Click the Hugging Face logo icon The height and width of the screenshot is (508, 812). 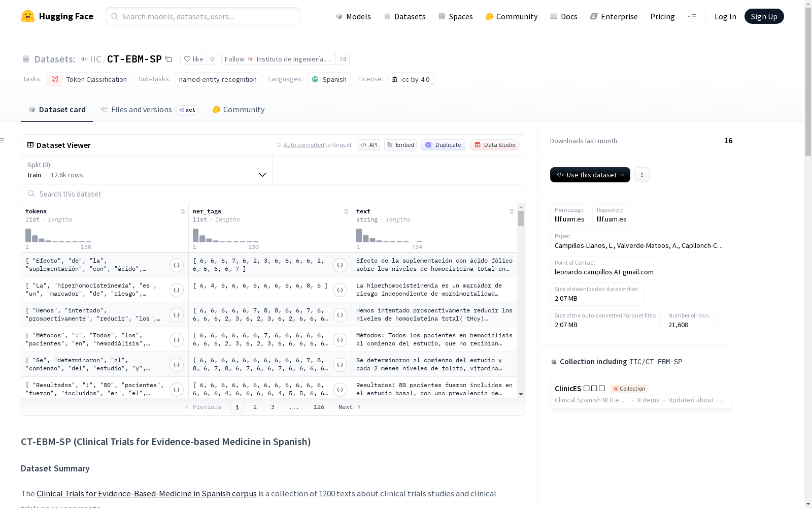pyautogui.click(x=28, y=16)
